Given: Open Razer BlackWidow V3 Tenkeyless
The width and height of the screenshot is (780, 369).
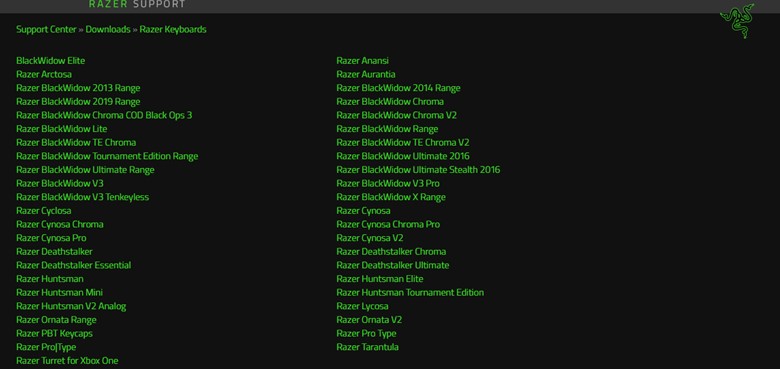Looking at the screenshot, I should point(83,197).
